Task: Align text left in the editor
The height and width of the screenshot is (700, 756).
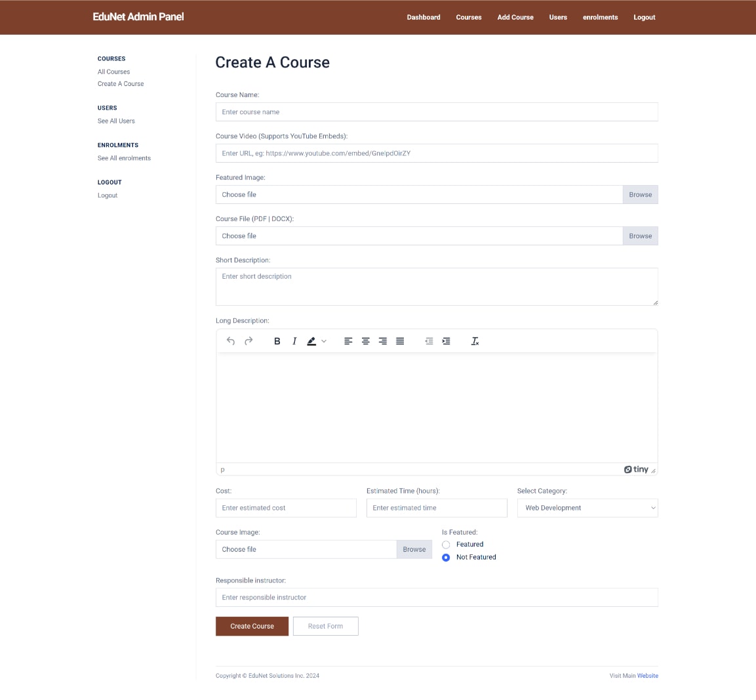Action: pos(348,341)
